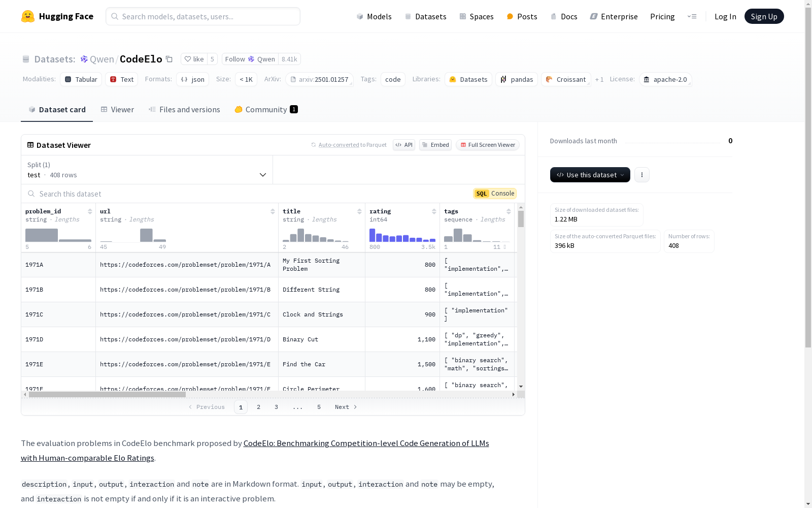Click the sort icon on rating column
The height and width of the screenshot is (508, 812).
434,211
